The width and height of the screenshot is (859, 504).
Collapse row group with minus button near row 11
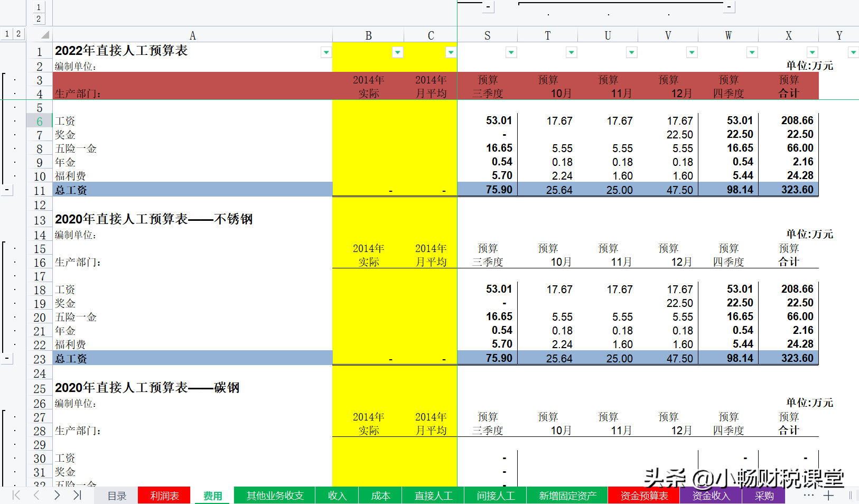pyautogui.click(x=7, y=189)
